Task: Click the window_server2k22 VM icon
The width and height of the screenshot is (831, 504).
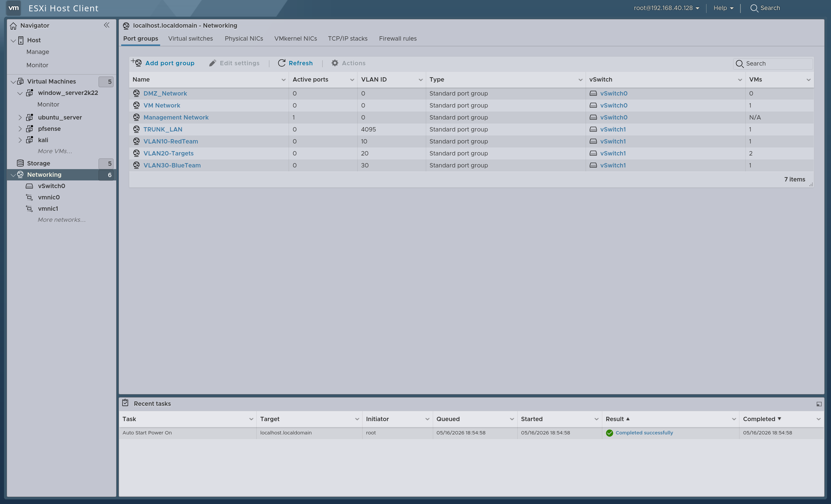Action: click(x=30, y=93)
